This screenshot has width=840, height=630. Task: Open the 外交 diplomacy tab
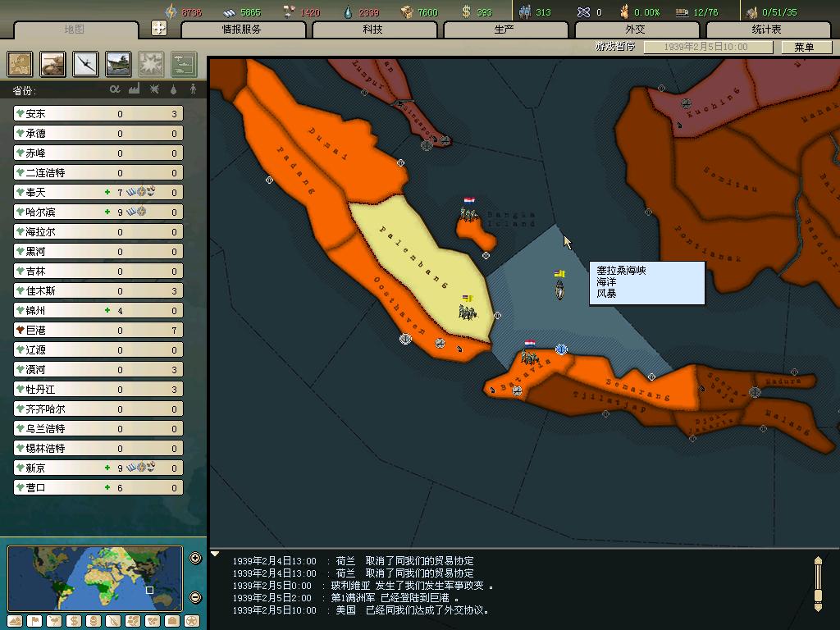click(x=636, y=30)
